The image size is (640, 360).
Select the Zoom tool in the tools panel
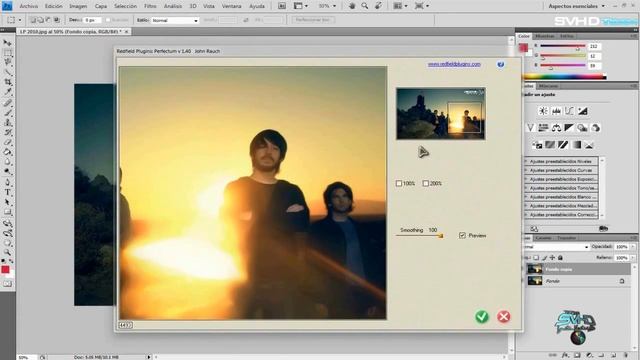point(7,253)
